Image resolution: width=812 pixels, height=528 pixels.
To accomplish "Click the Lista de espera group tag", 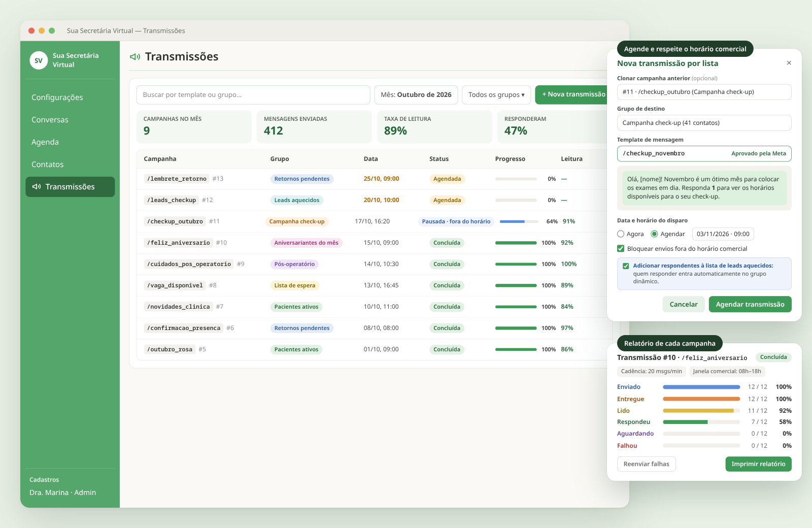I will coord(295,286).
